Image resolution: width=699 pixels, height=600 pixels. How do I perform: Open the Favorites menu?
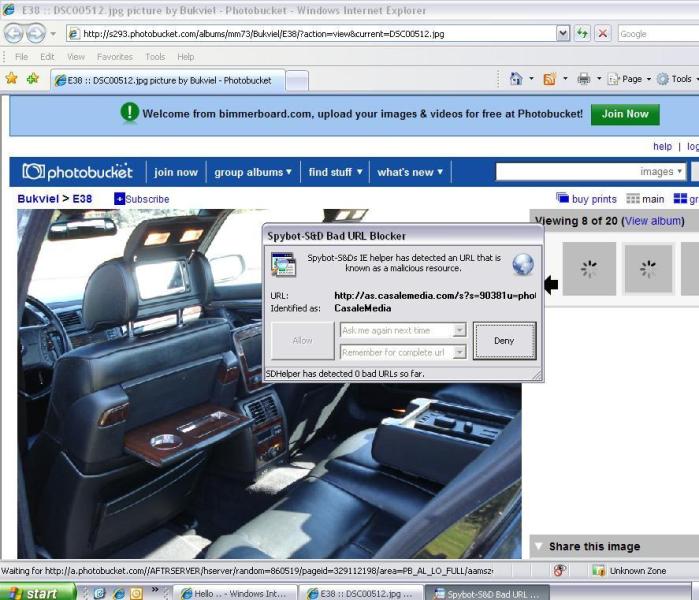coord(114,57)
